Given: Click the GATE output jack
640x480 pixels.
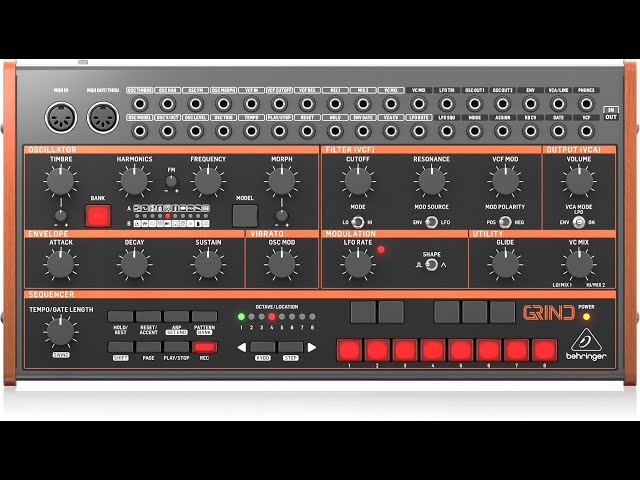Looking at the screenshot, I should (558, 131).
